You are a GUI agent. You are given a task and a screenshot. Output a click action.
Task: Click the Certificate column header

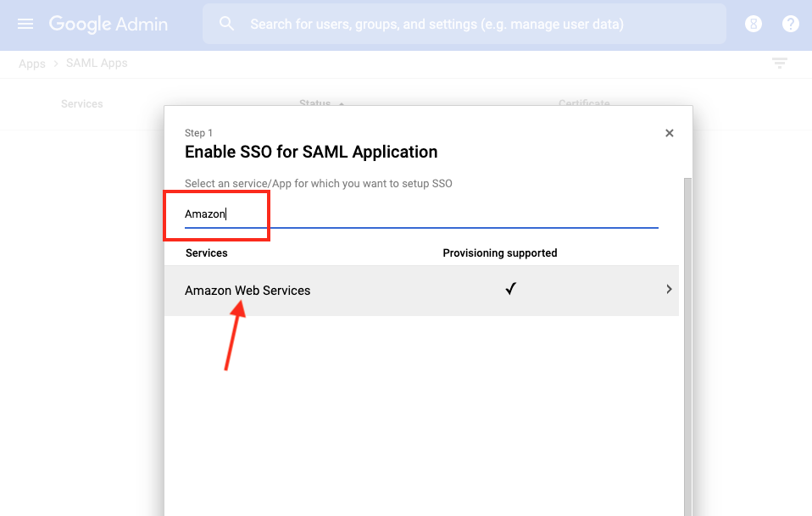pos(584,103)
